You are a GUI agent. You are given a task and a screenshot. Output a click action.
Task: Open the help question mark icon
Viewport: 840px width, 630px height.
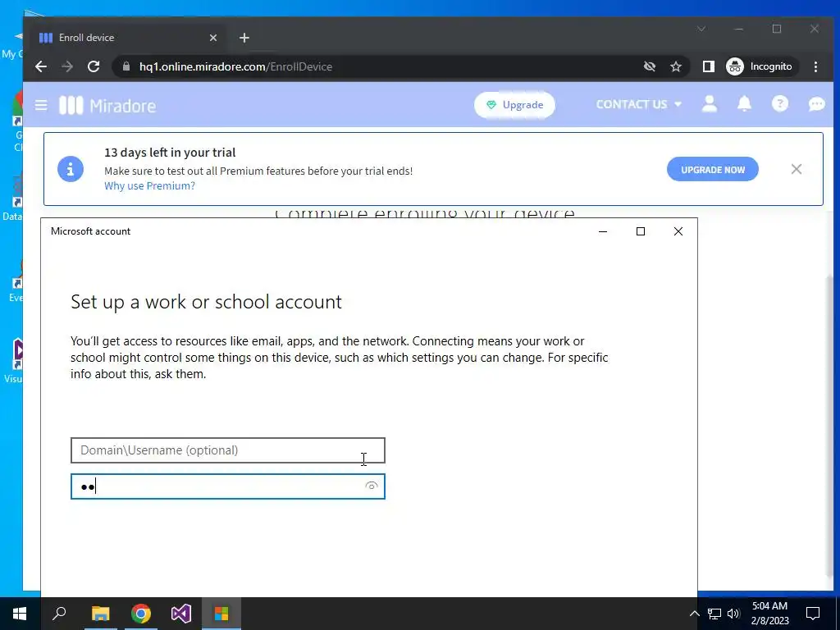pyautogui.click(x=779, y=104)
